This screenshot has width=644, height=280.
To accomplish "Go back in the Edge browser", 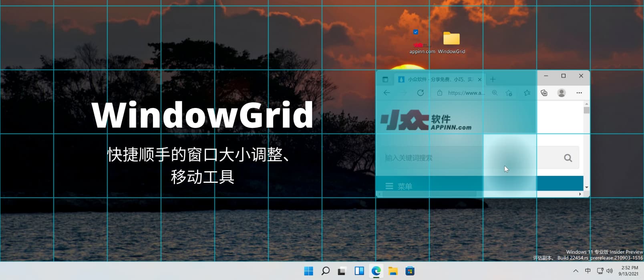I will click(x=386, y=93).
